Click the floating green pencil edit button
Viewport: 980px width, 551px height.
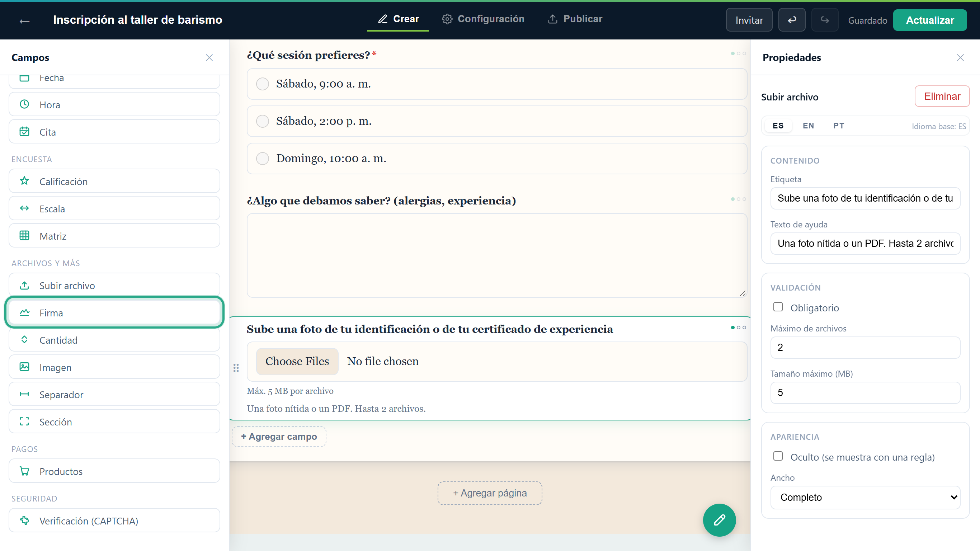719,520
